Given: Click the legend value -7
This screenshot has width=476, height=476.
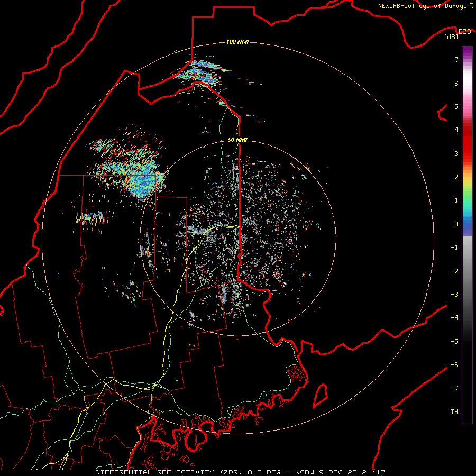Looking at the screenshot, I should pos(454,388).
